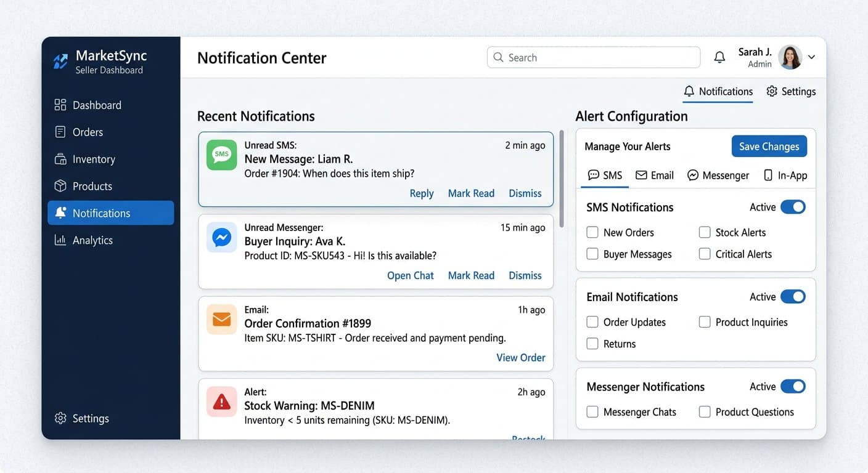Click the MarketSync logo icon

[60, 62]
